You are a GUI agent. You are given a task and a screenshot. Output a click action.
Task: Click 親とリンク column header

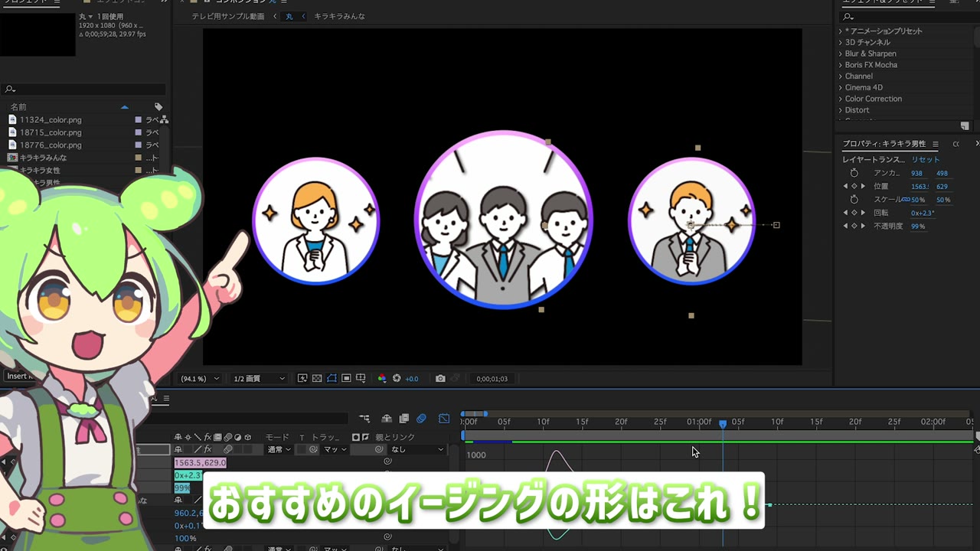(395, 437)
